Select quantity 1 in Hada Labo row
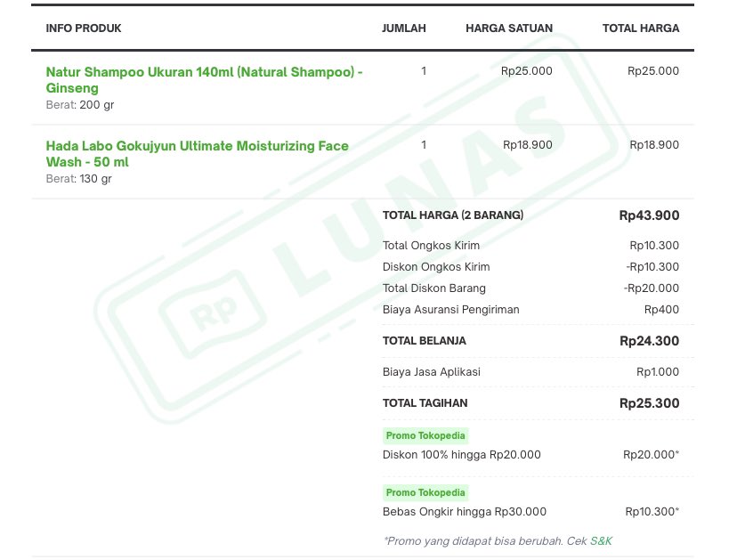 424,145
